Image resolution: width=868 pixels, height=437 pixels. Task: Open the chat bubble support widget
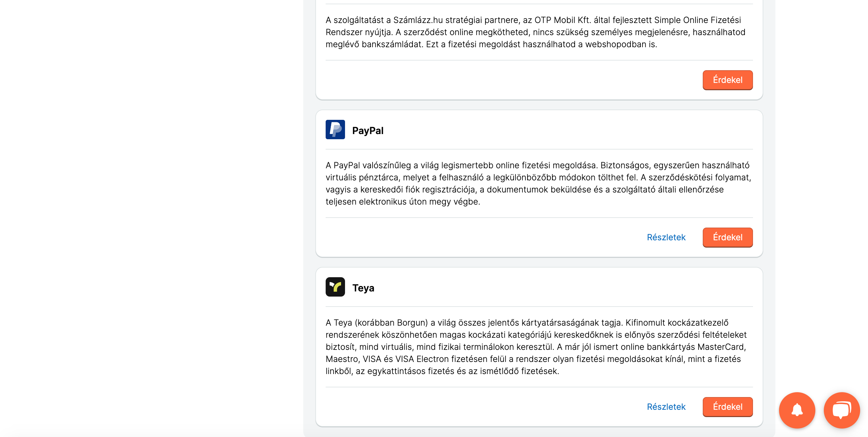841,410
